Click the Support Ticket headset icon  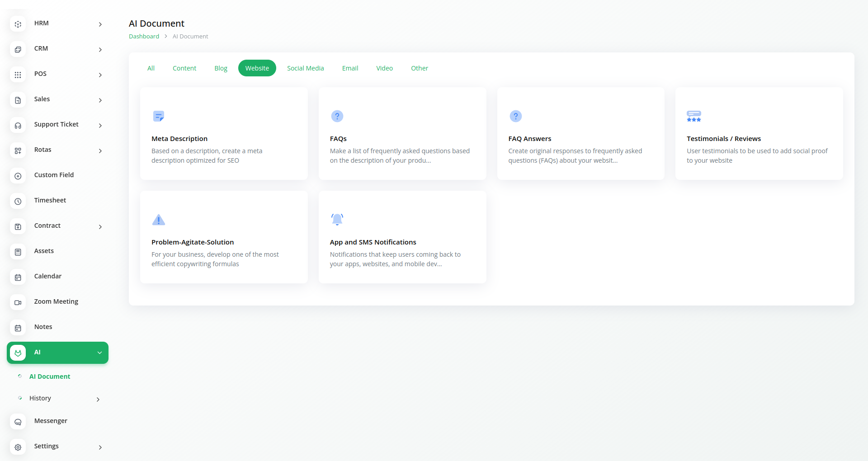point(18,125)
